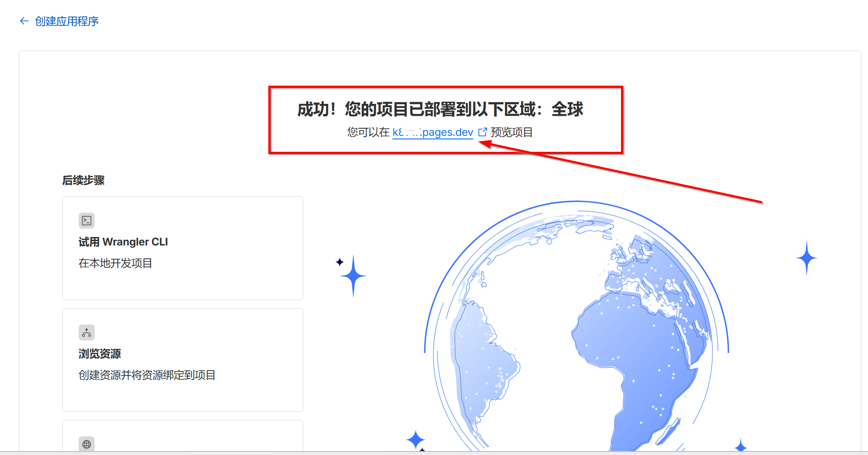Viewport: 868px width, 455px height.
Task: Click the 后续步骤 section heading
Action: tap(84, 180)
